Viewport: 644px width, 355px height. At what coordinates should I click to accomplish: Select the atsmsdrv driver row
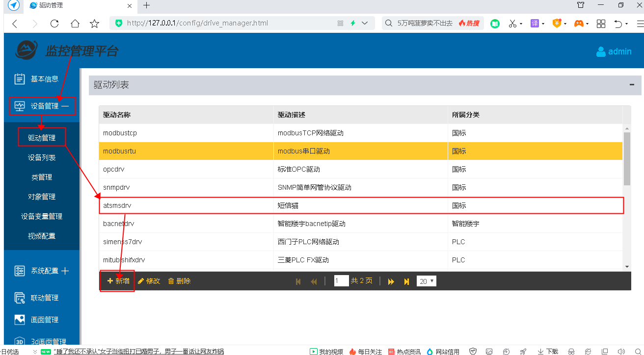(361, 205)
